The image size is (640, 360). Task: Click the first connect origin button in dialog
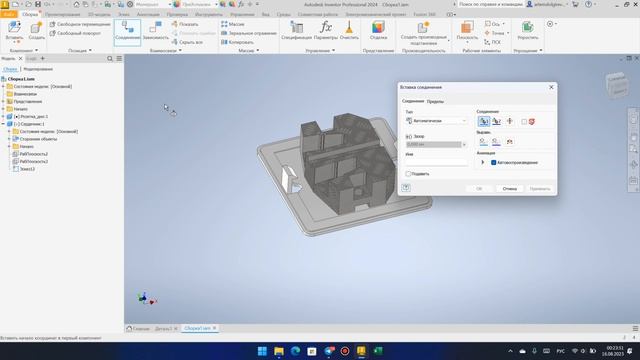coord(484,121)
